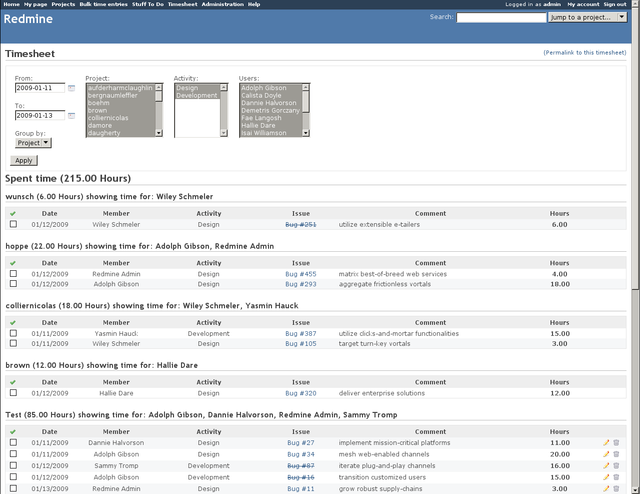
Task: Select Hallie Dare in the Users list
Action: click(271, 125)
